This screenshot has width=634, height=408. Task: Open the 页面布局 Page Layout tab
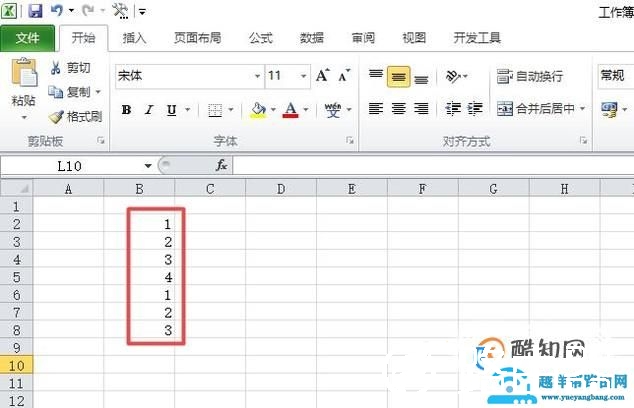[x=197, y=38]
